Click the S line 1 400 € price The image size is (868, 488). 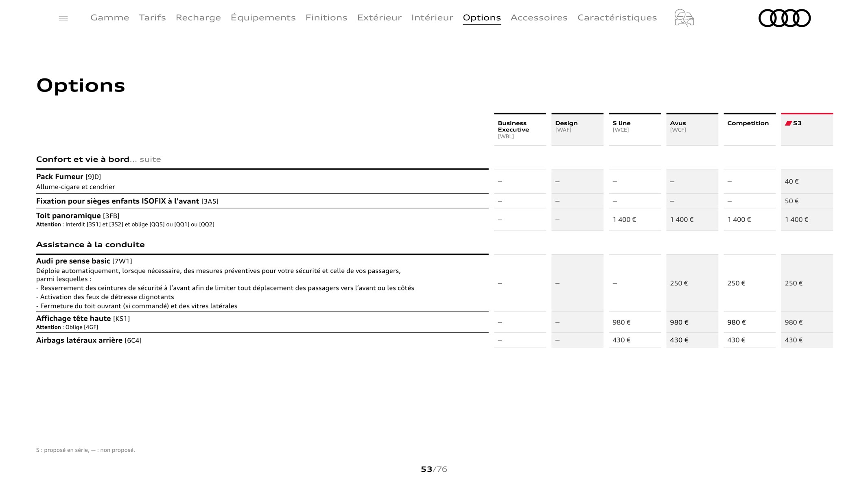point(624,220)
